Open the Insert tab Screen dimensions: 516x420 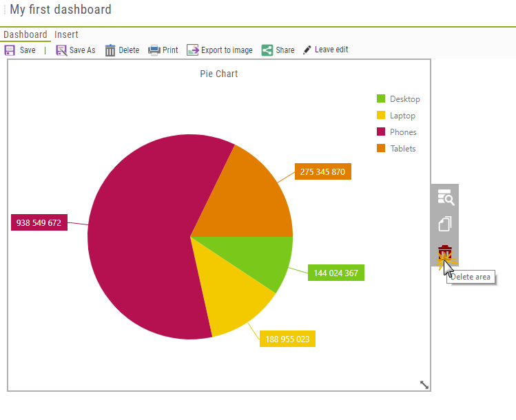[66, 34]
